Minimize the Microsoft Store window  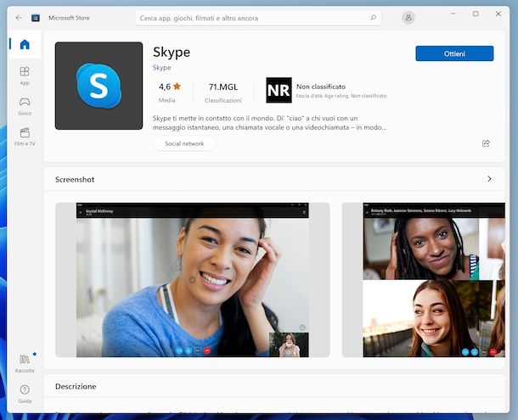(453, 14)
